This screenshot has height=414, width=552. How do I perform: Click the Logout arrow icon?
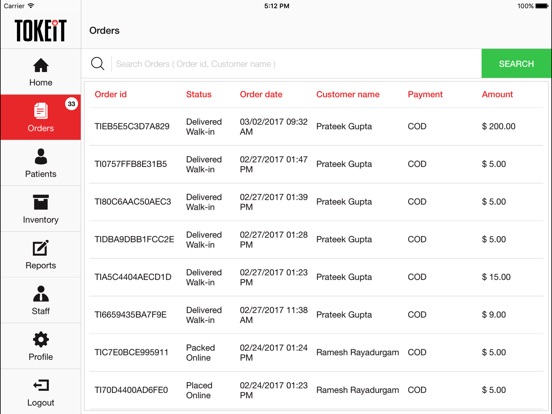coord(41,385)
